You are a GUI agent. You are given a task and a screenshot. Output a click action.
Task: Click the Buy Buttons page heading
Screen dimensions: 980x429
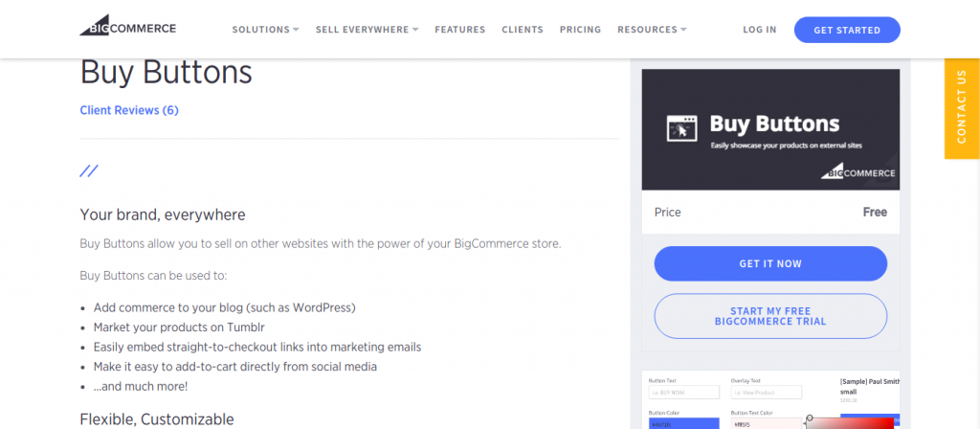pyautogui.click(x=167, y=73)
